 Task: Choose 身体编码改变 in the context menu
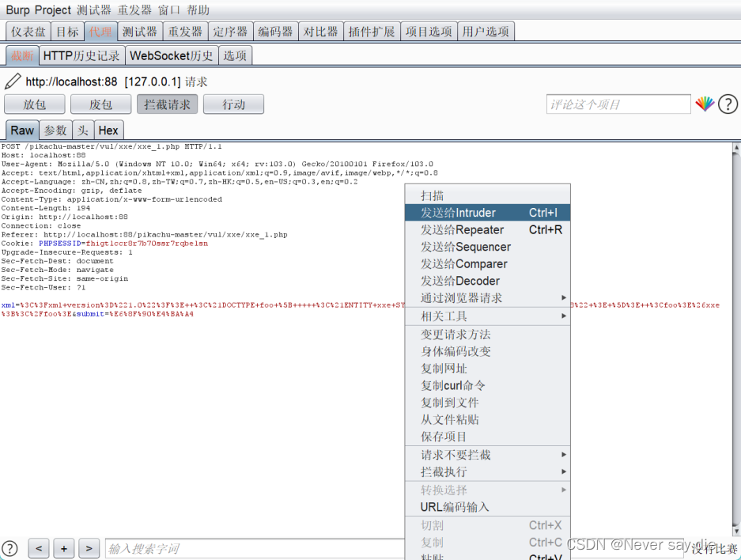(488, 352)
